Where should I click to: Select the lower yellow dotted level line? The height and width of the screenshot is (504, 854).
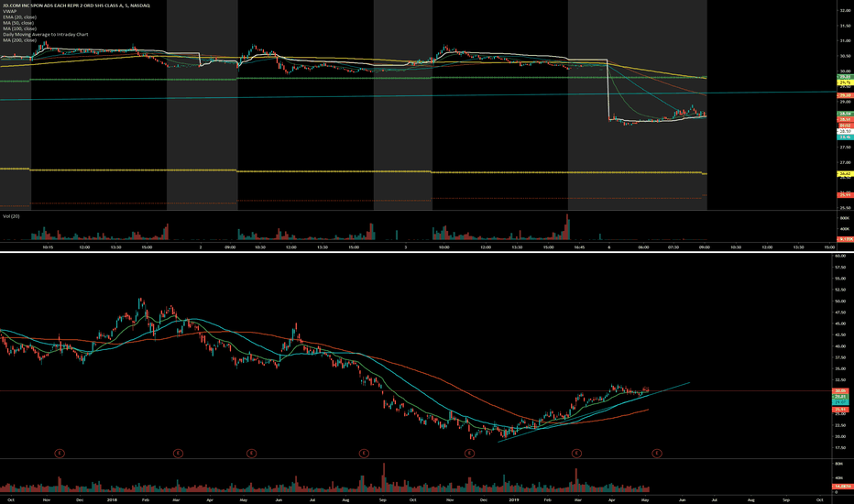click(353, 171)
